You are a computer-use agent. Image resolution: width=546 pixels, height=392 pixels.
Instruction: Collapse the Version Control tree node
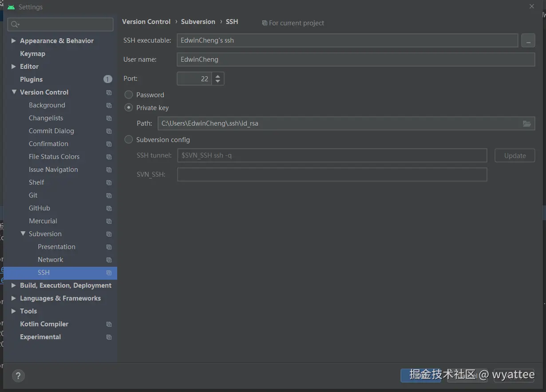(x=14, y=92)
